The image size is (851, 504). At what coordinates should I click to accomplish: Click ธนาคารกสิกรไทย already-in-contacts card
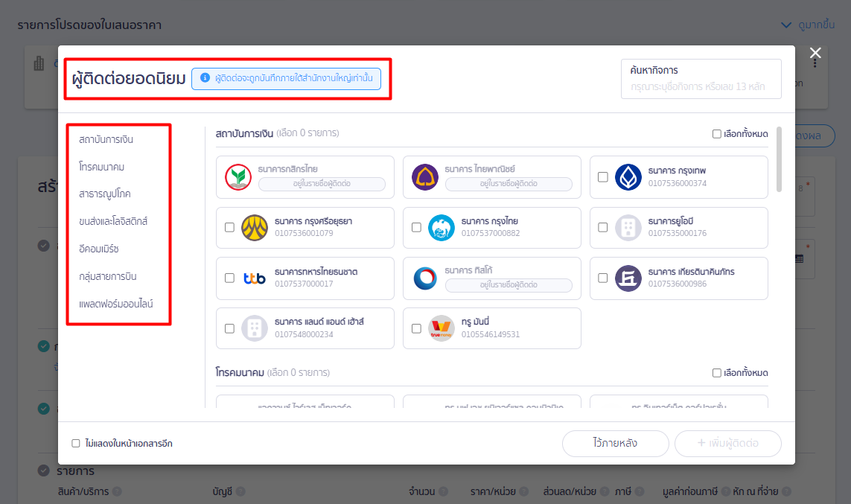305,177
